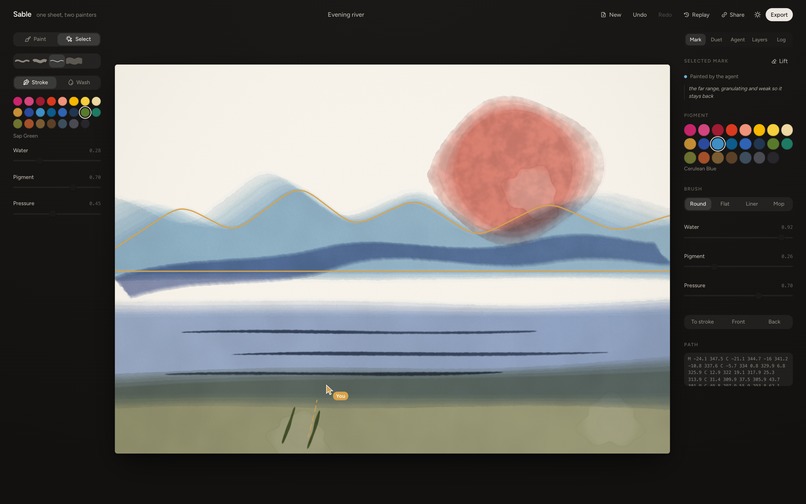Open the Layers tab

tap(759, 40)
